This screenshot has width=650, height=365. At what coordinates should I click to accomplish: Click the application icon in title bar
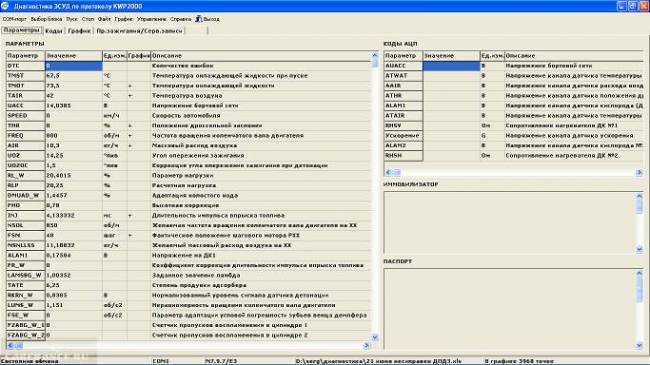coord(5,6)
